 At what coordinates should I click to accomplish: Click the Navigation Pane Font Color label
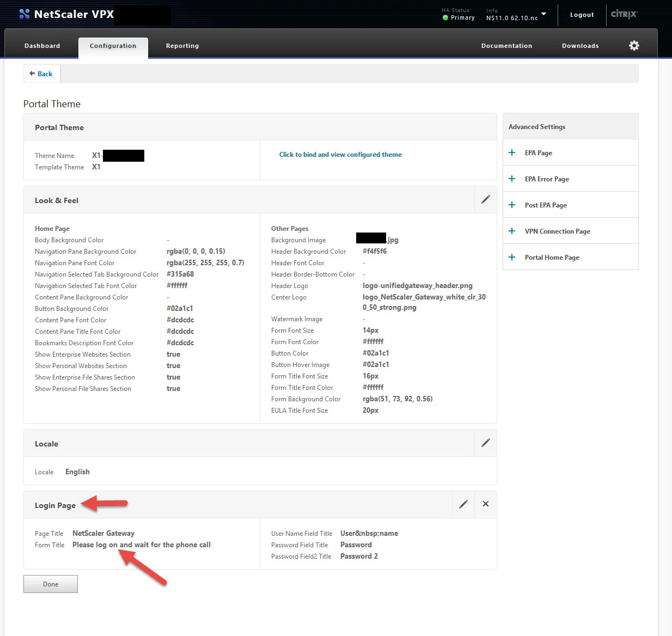[75, 263]
